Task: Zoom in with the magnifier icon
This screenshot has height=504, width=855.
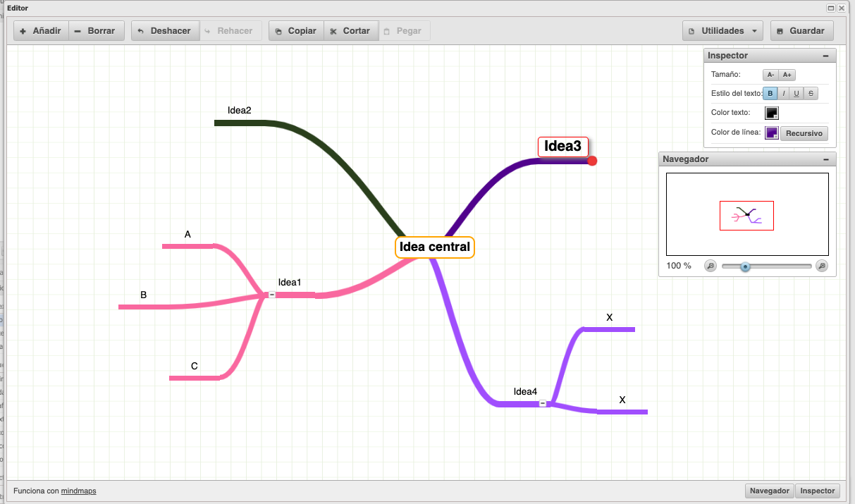Action: tap(821, 266)
